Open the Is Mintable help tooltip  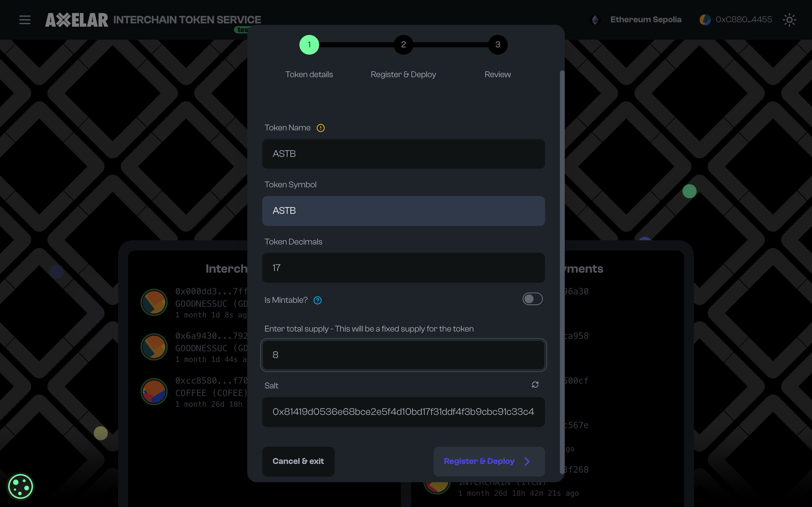[x=317, y=300]
